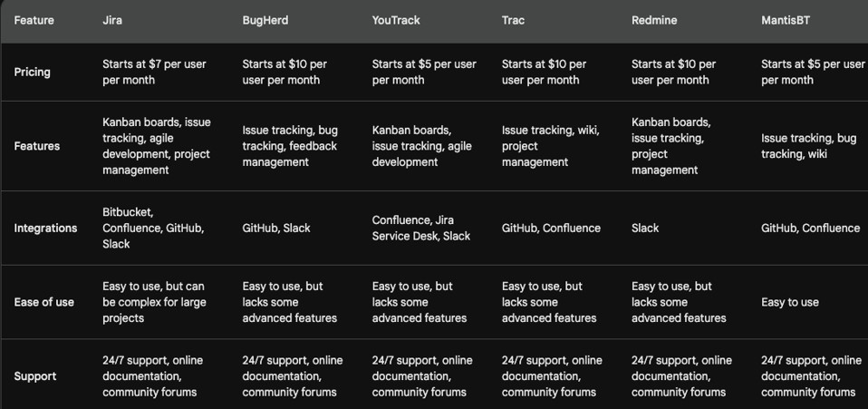Screen dimensions: 868x409
Task: Click the YouTrack column header
Action: tap(396, 21)
